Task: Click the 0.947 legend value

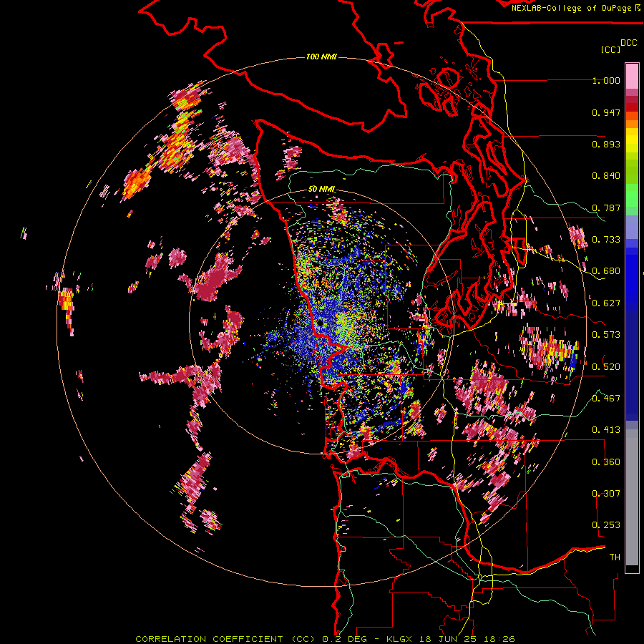Action: 606,112
